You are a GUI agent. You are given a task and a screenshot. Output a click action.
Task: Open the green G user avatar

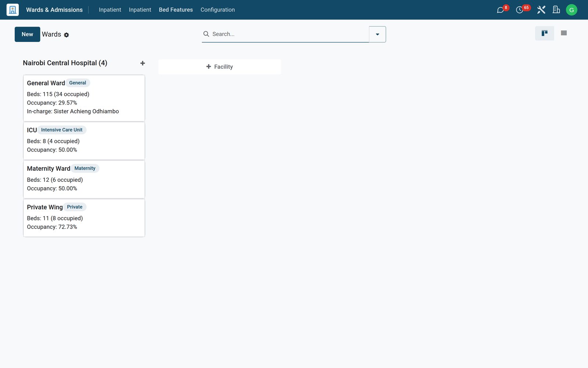coord(571,10)
